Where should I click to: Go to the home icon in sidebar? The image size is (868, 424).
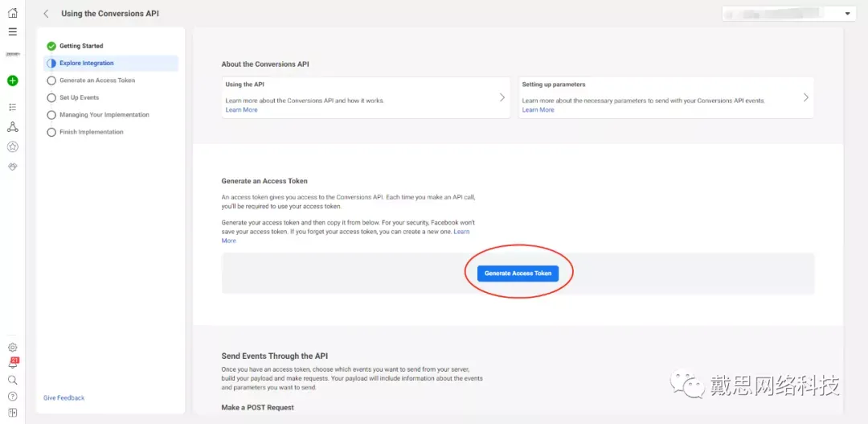click(12, 13)
